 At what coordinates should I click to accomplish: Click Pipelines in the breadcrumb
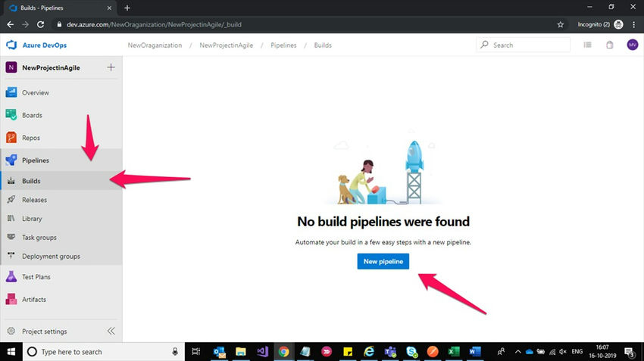pyautogui.click(x=283, y=45)
